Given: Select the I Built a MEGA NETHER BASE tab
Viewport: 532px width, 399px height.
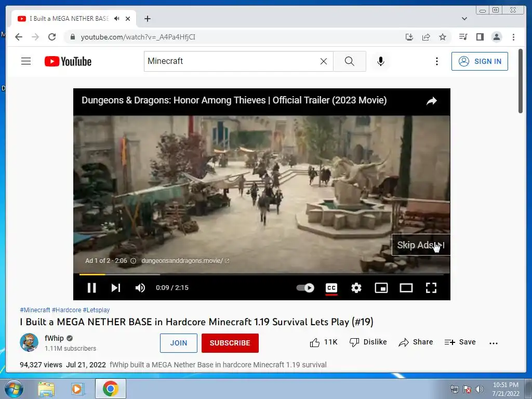Looking at the screenshot, I should coord(74,19).
